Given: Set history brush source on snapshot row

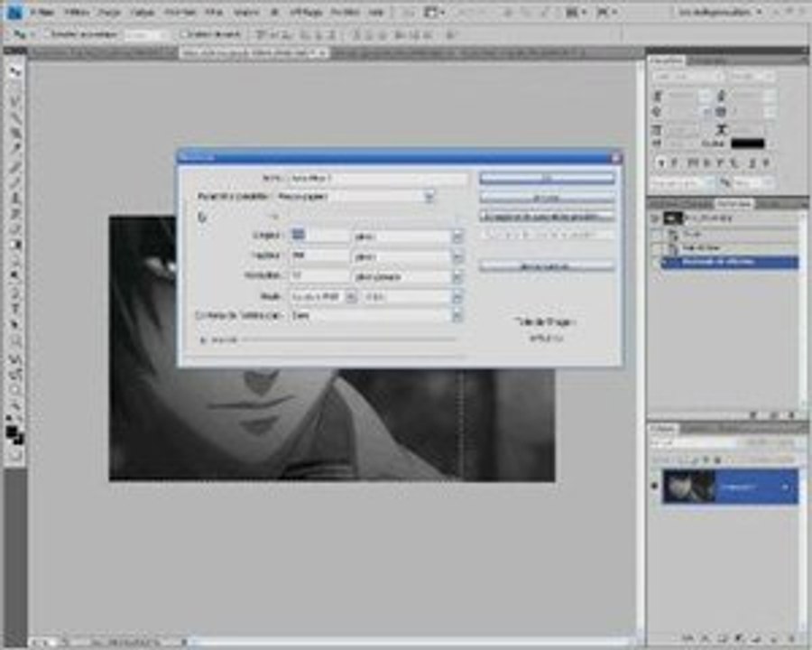Looking at the screenshot, I should (656, 218).
